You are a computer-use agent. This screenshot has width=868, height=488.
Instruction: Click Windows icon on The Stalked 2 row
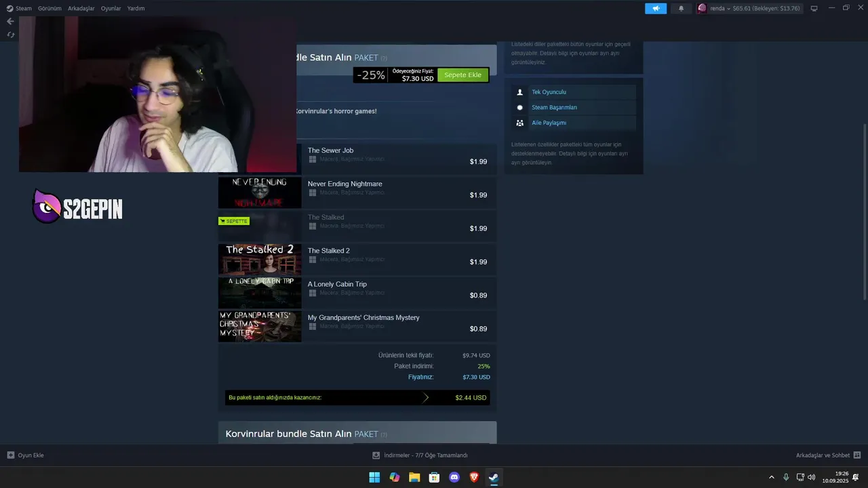point(313,260)
